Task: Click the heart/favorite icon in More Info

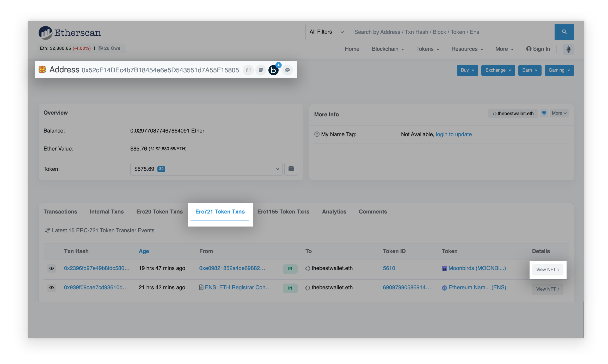Action: point(543,113)
